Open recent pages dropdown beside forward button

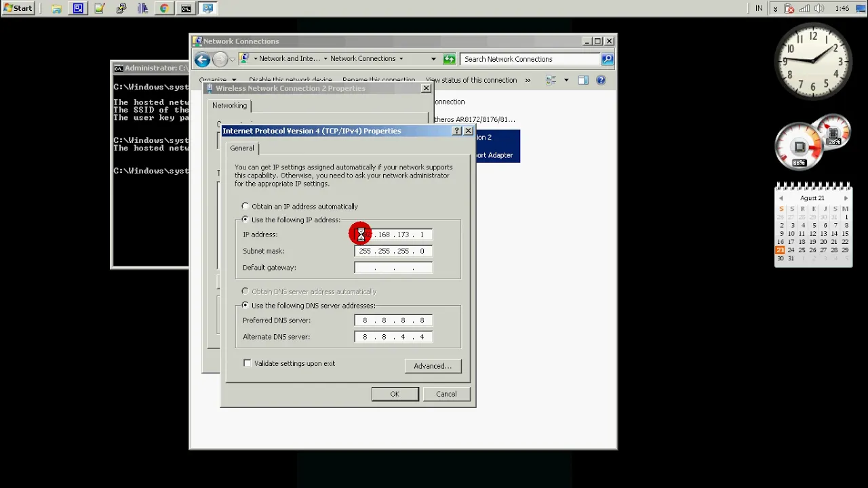[232, 60]
